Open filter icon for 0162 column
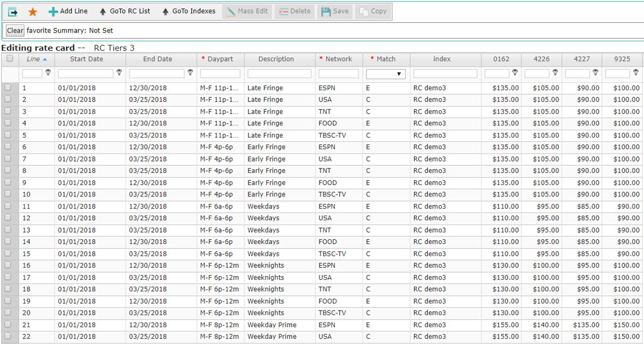The height and width of the screenshot is (344, 644). click(x=515, y=72)
